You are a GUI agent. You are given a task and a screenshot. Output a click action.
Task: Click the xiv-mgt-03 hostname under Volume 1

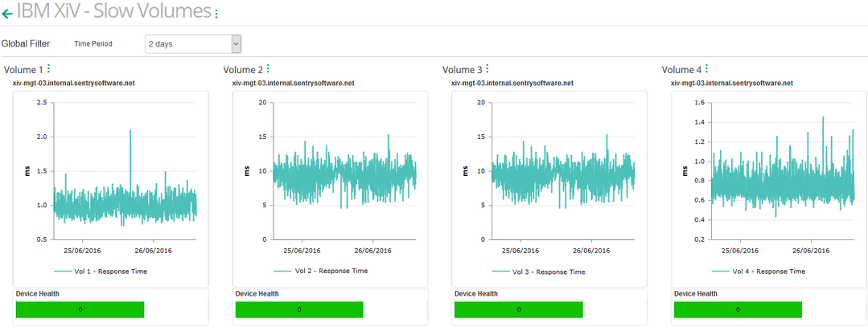tap(74, 83)
